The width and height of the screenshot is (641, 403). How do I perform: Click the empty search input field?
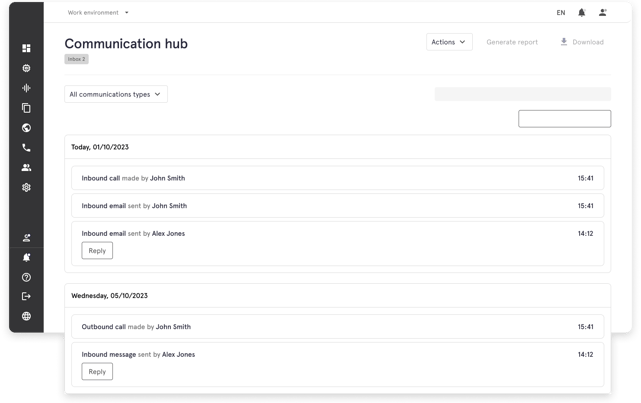pos(565,119)
